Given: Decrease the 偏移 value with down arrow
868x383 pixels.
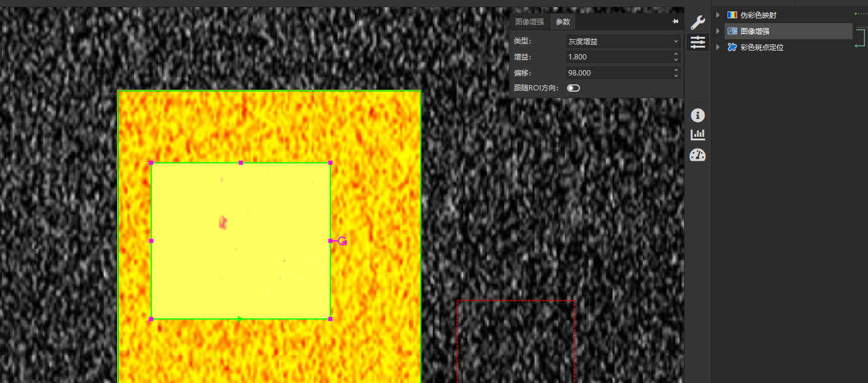Looking at the screenshot, I should [676, 76].
